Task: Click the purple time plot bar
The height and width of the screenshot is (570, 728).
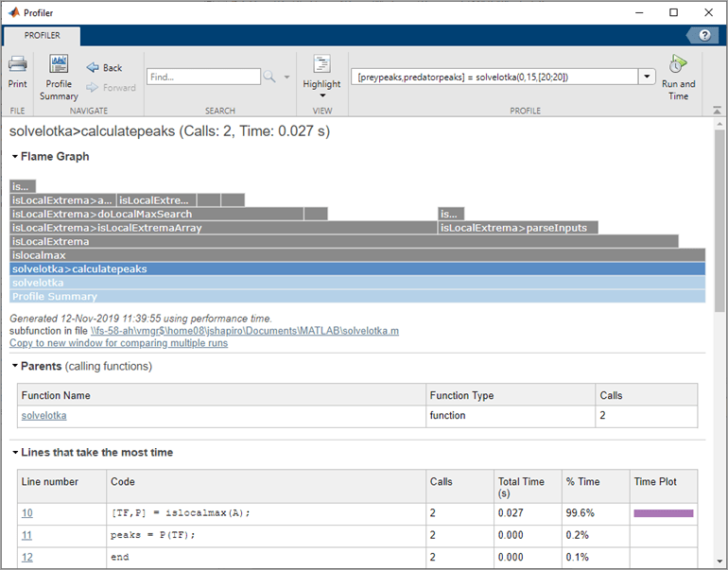Action: [664, 513]
